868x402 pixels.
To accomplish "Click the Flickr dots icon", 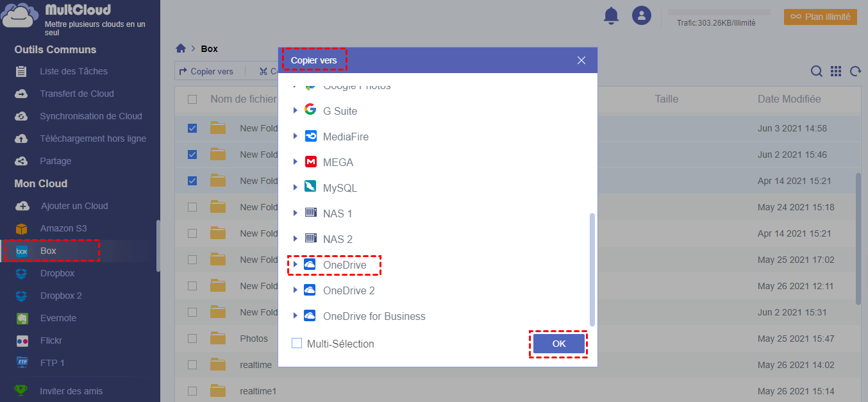I will pos(22,340).
